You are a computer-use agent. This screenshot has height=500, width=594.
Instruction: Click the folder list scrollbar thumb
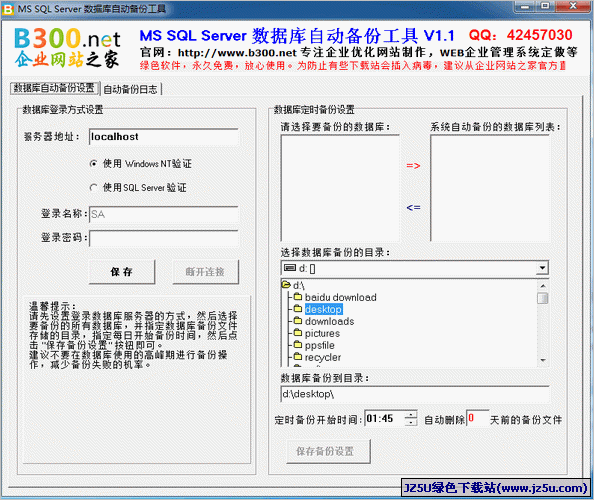543,298
